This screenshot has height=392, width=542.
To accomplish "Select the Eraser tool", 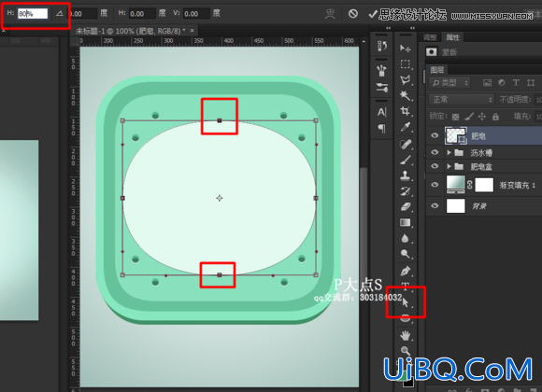I will (406, 206).
